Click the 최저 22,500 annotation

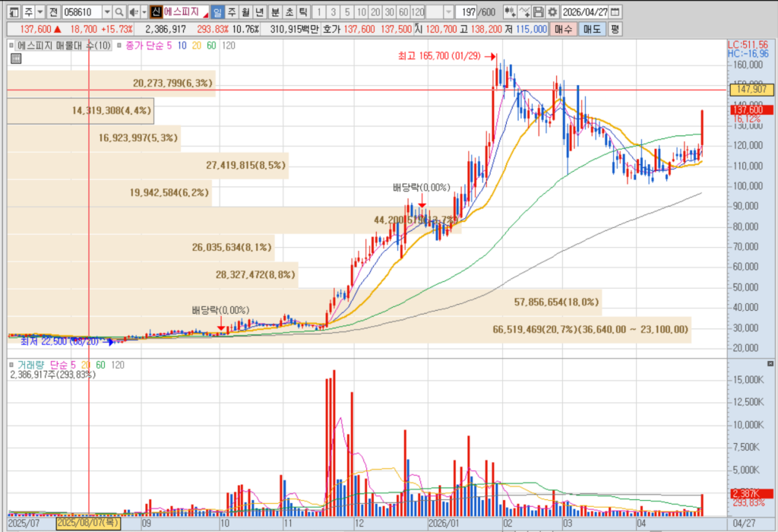pos(59,341)
